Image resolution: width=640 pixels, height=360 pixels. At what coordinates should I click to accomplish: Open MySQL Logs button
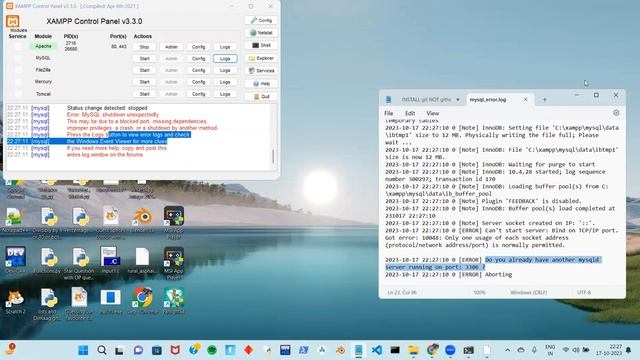[225, 59]
